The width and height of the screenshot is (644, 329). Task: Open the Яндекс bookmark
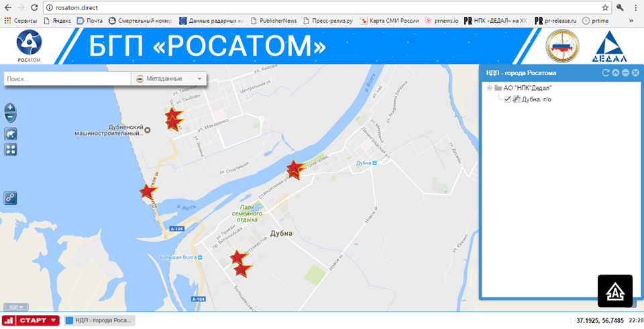pos(57,21)
